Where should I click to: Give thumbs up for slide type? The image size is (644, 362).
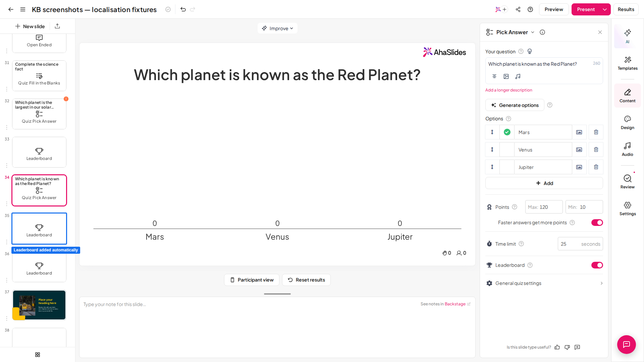click(x=557, y=347)
